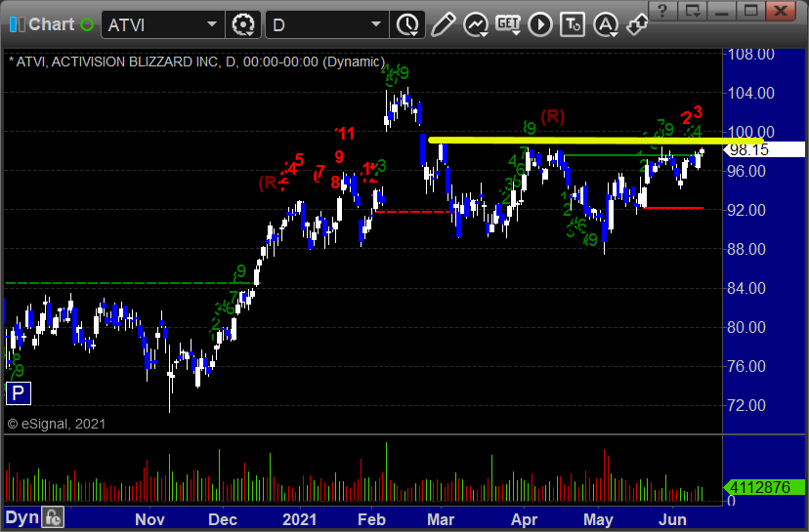The image size is (809, 532).
Task: Open the time template clock menu
Action: coord(407,24)
